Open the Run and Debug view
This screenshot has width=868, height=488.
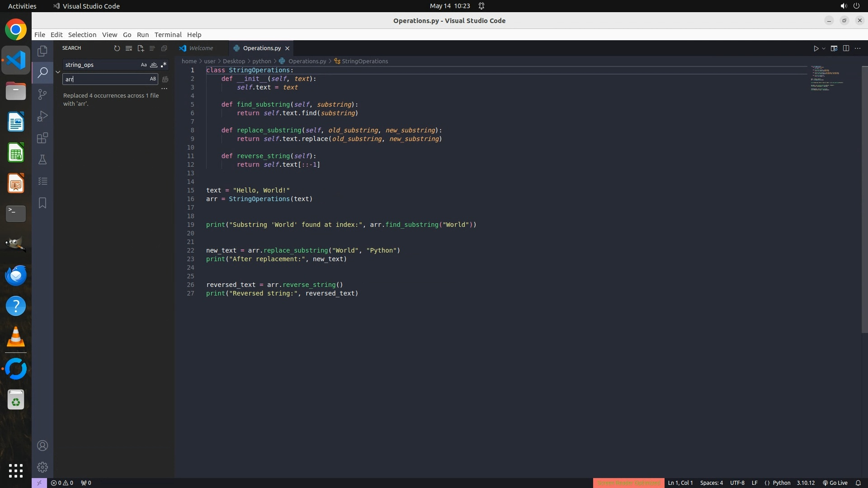click(42, 116)
